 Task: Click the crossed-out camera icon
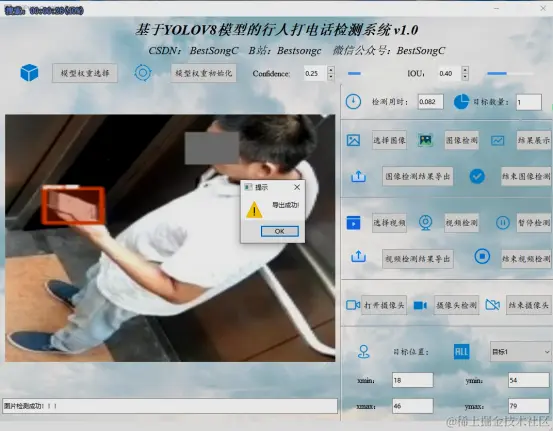click(x=493, y=304)
